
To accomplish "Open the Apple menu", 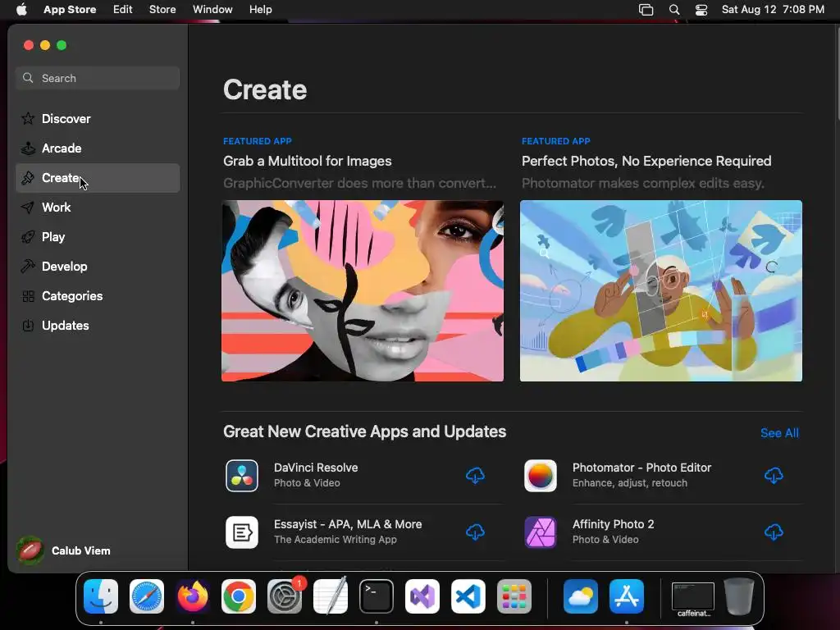I will (x=21, y=10).
